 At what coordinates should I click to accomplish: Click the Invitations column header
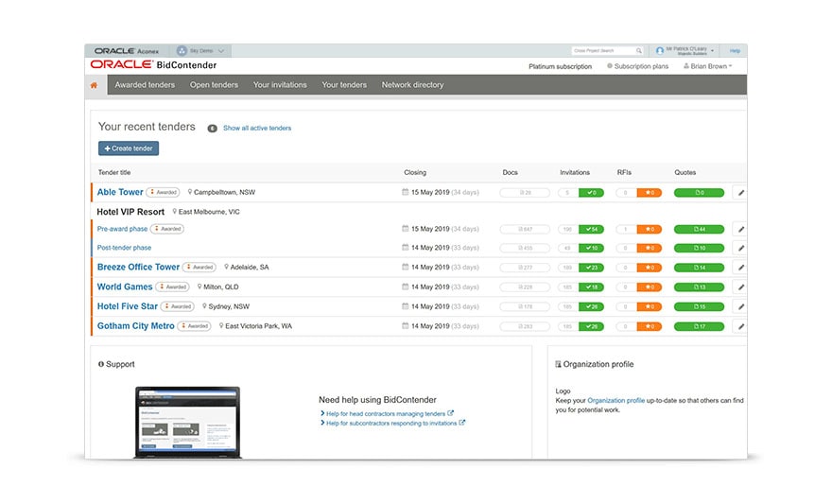pos(575,172)
